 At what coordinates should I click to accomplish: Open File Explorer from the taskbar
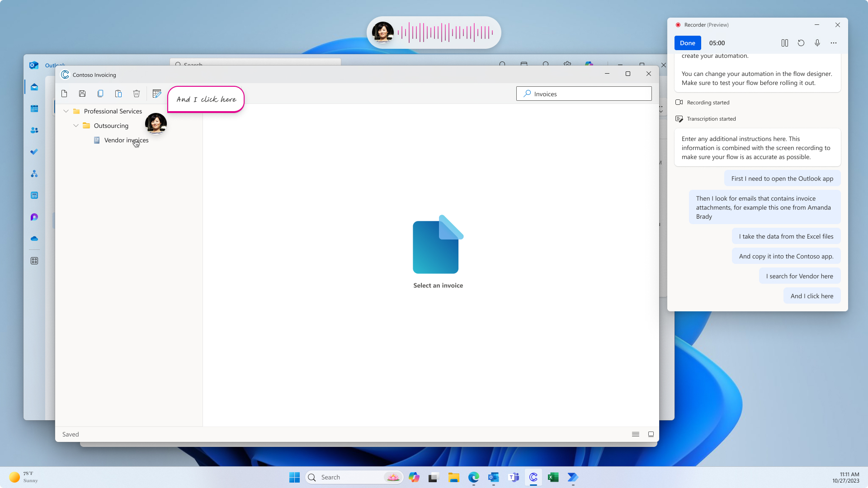pyautogui.click(x=453, y=477)
